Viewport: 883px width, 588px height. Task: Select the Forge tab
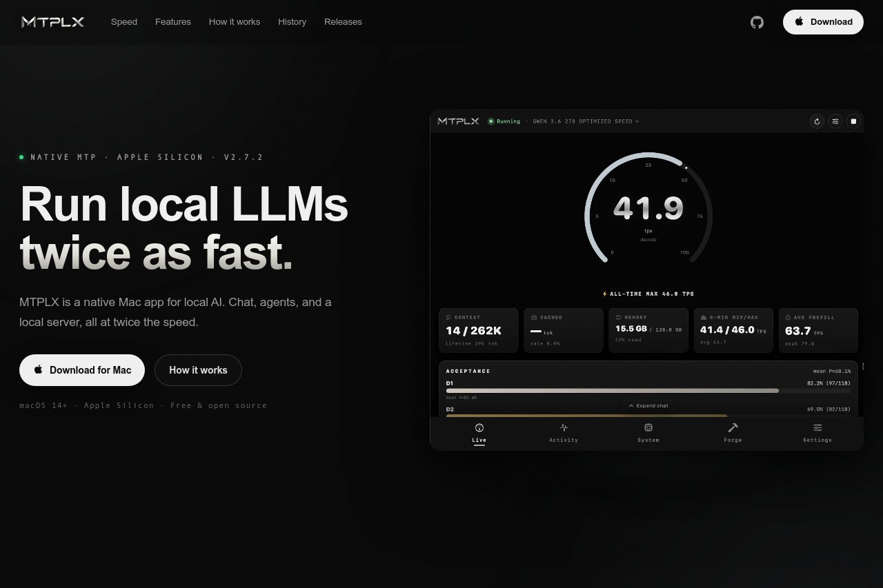click(x=733, y=434)
